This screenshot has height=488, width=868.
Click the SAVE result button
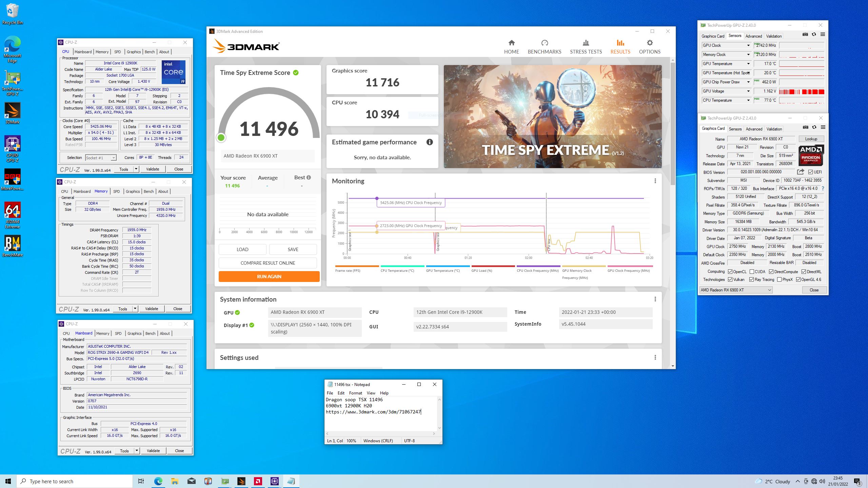[293, 249]
